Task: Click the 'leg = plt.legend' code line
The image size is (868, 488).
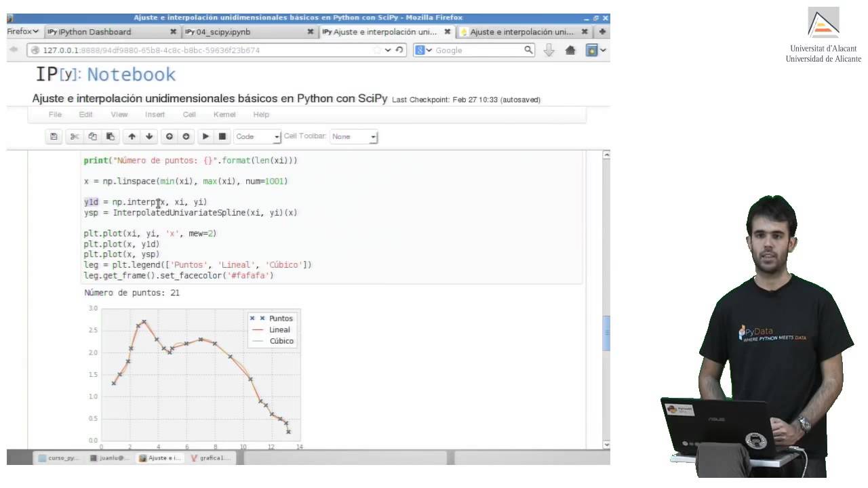Action: coord(197,265)
